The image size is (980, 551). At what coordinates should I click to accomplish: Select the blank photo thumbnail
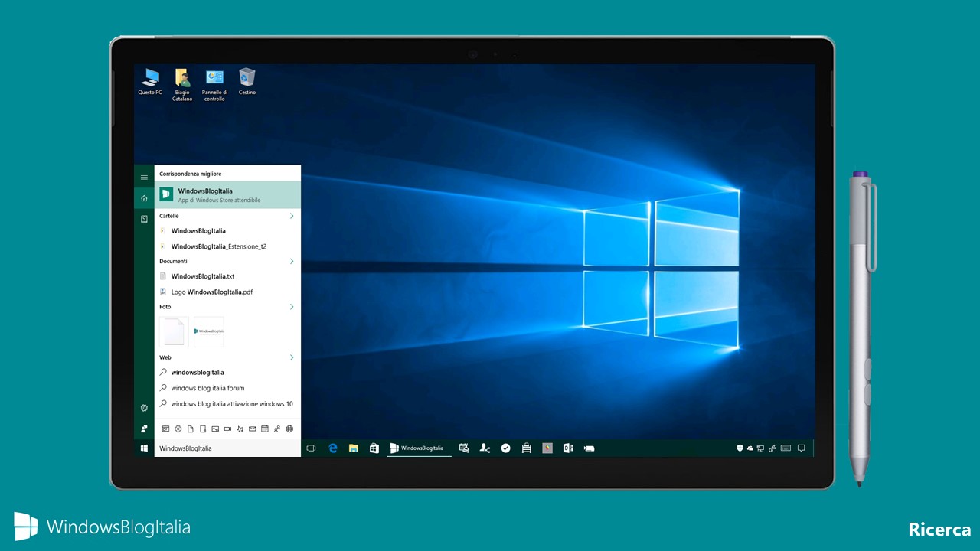point(174,331)
